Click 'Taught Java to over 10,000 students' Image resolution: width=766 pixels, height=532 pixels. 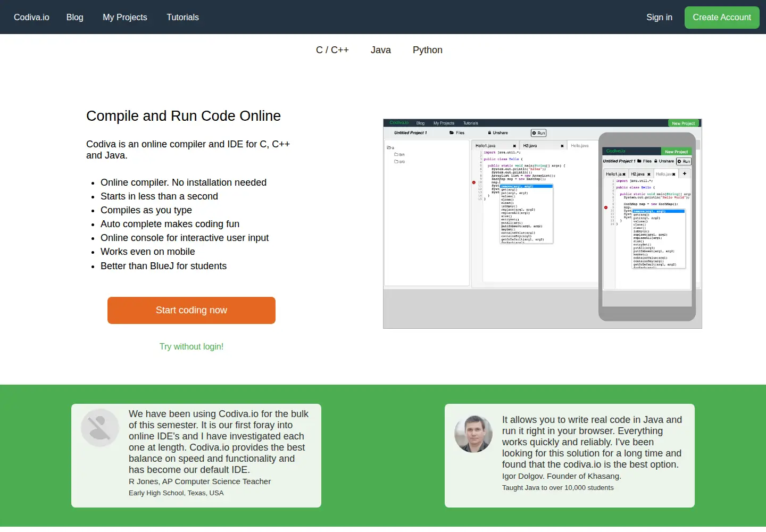[x=558, y=488]
